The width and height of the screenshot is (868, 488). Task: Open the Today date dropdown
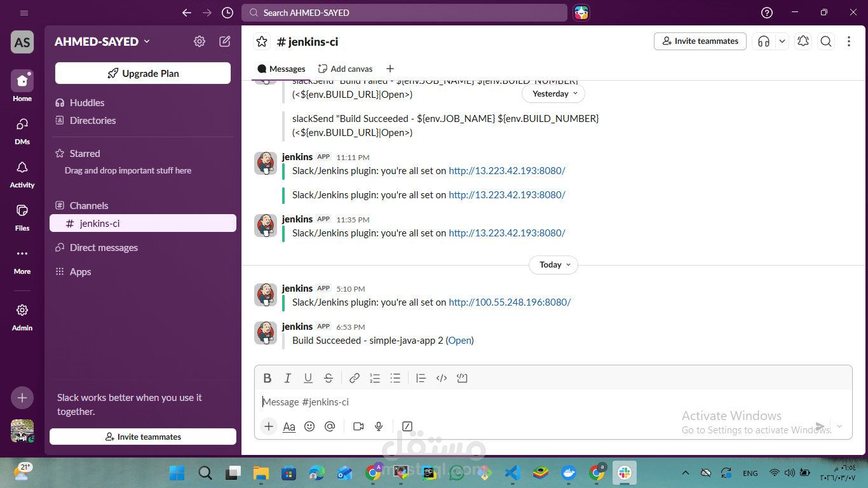553,264
